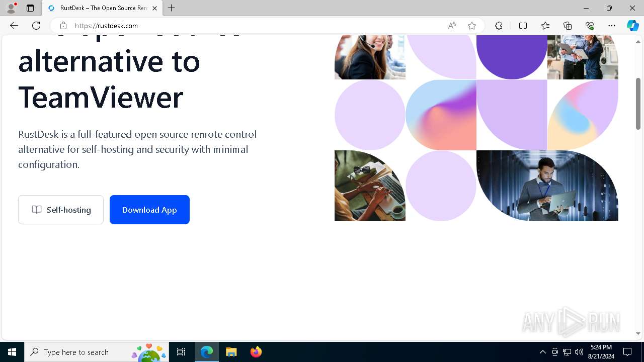Image resolution: width=644 pixels, height=362 pixels.
Task: Open the Windows Start menu
Action: click(x=12, y=352)
